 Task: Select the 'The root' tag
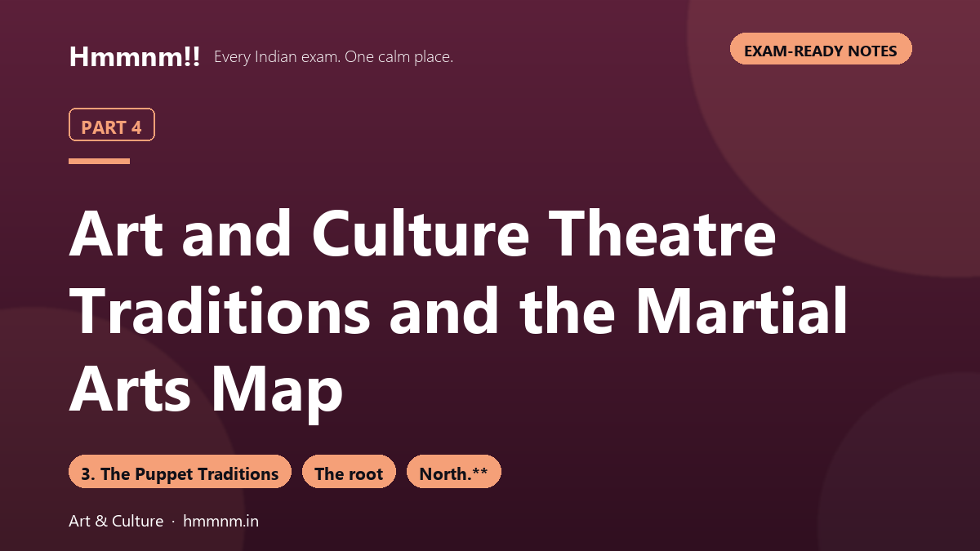(349, 472)
